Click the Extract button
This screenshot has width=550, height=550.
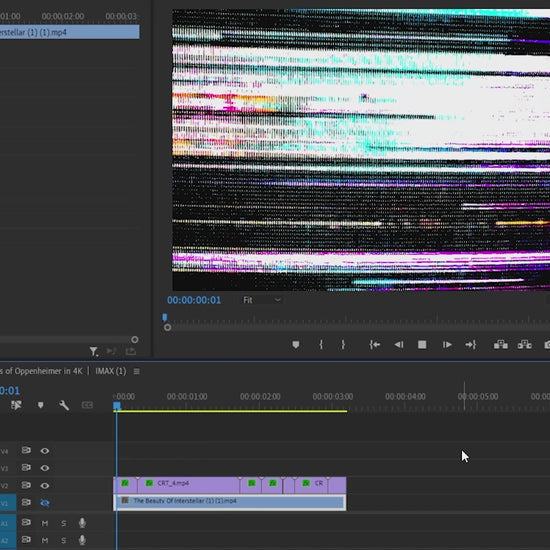(524, 345)
